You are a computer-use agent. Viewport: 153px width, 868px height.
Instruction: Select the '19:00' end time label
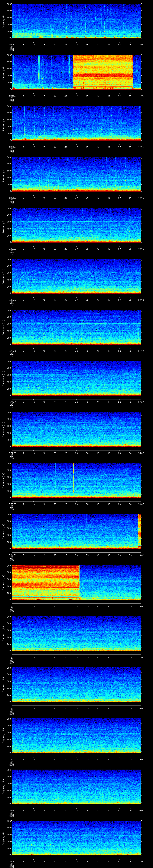[141, 249]
